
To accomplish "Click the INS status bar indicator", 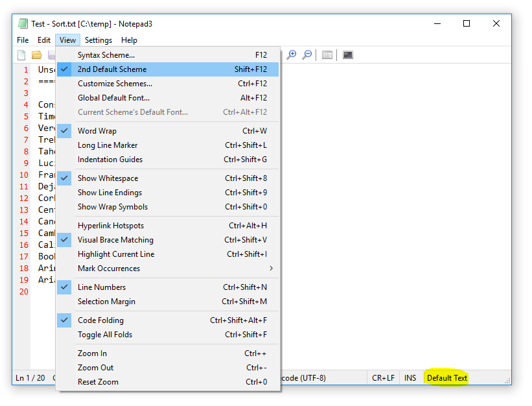I will tap(410, 378).
